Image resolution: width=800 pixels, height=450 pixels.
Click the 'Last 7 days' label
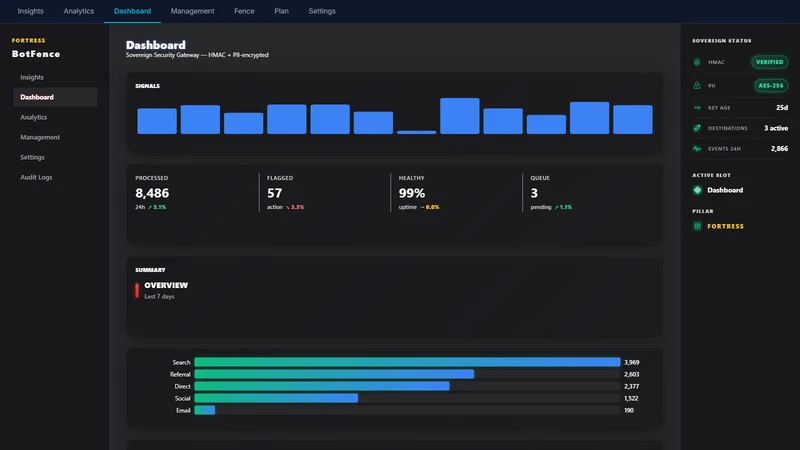tap(159, 296)
